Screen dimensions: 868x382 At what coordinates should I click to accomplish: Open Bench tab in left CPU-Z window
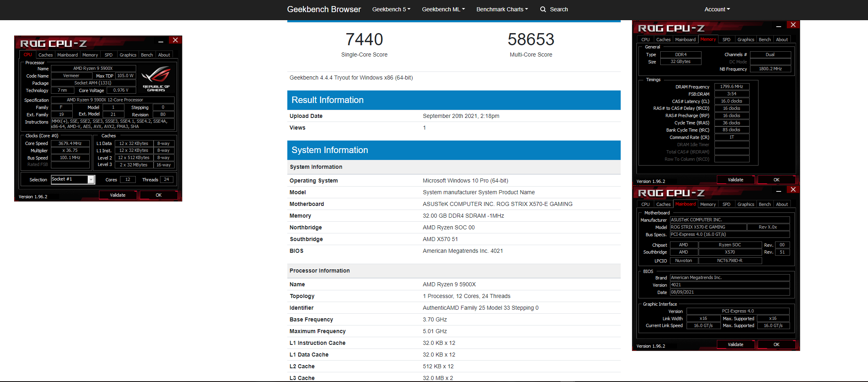(147, 55)
